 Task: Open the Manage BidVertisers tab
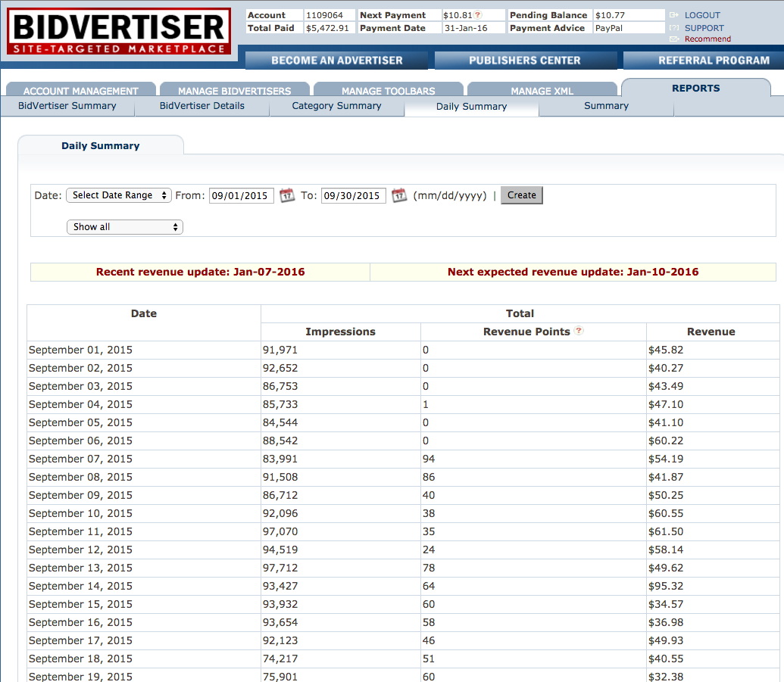(235, 90)
